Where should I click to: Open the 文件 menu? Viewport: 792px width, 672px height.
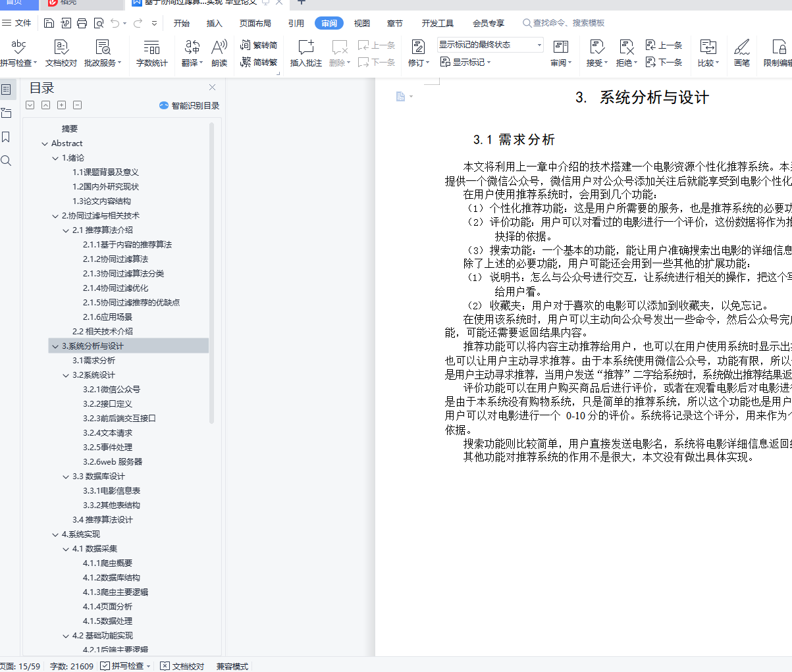click(16, 23)
